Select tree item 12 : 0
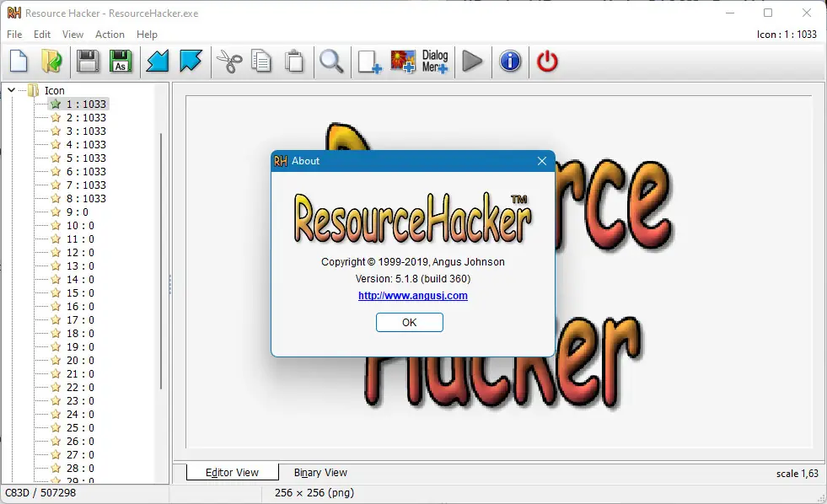This screenshot has height=504, width=827. click(80, 253)
